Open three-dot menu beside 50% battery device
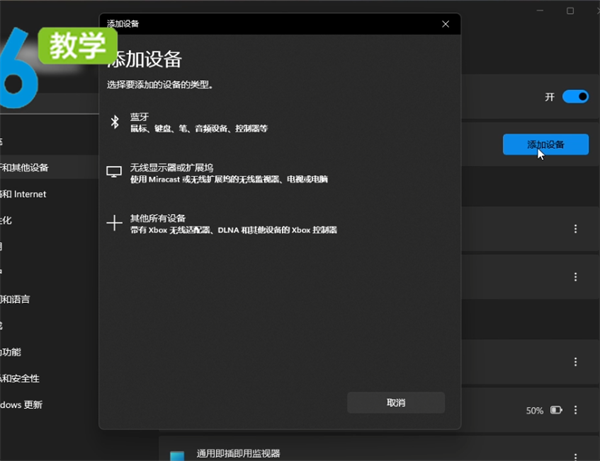 tap(575, 410)
